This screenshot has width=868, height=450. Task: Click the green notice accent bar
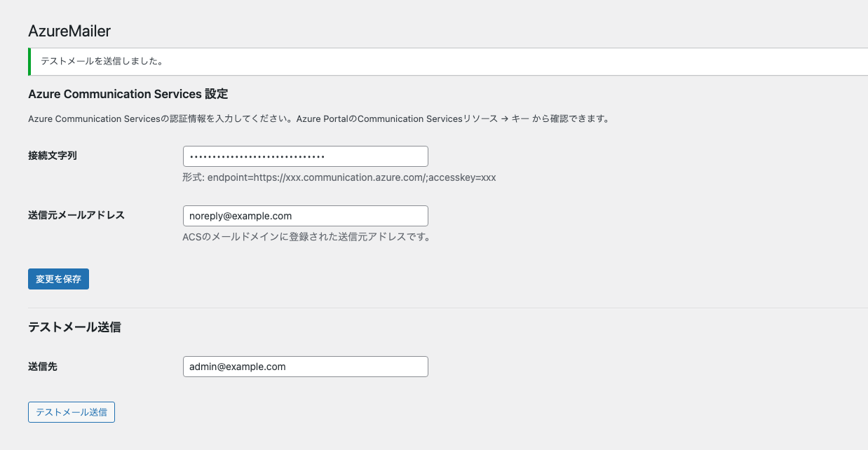pyautogui.click(x=29, y=61)
